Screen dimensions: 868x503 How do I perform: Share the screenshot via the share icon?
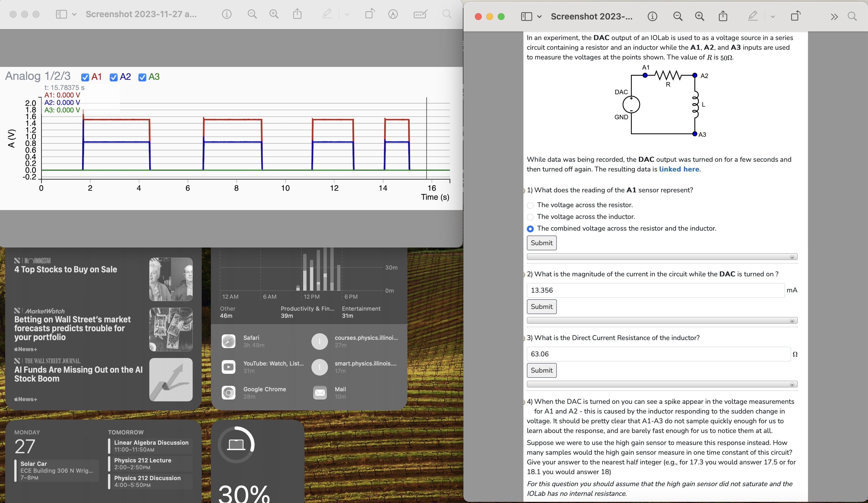(x=298, y=14)
